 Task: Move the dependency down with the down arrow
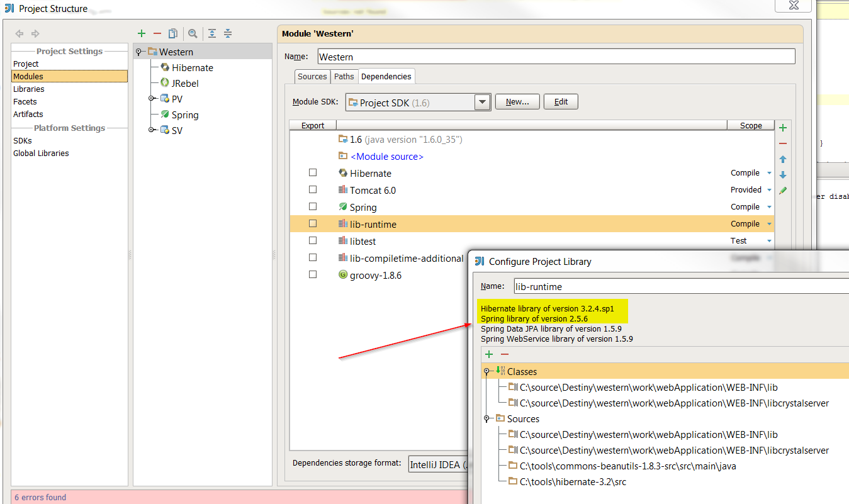[x=783, y=175]
